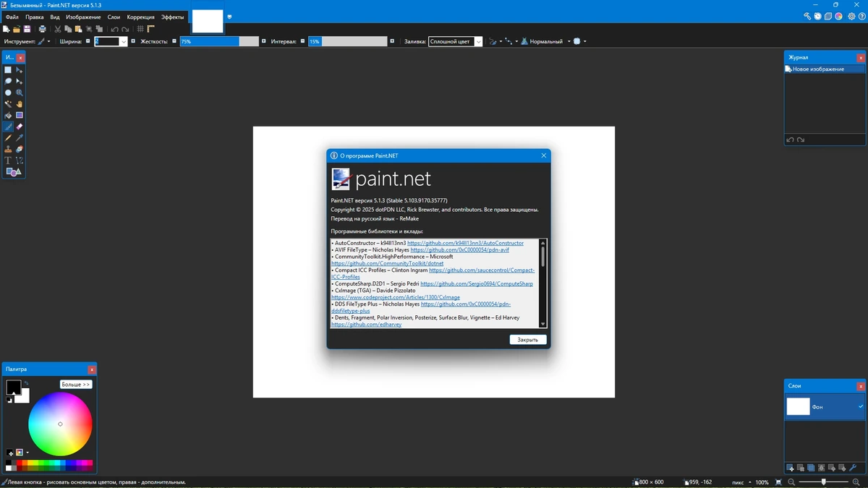Select the Ellipse Select tool
Viewport: 868px width, 488px height.
point(8,93)
